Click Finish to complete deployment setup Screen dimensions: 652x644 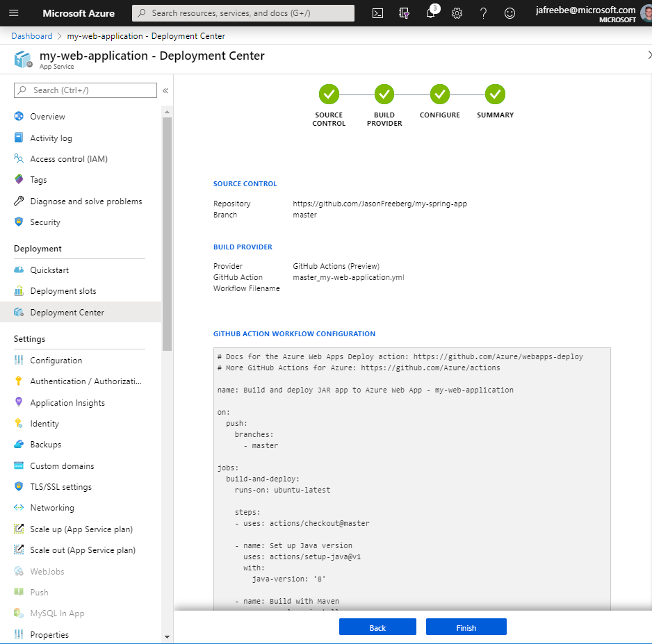(466, 627)
